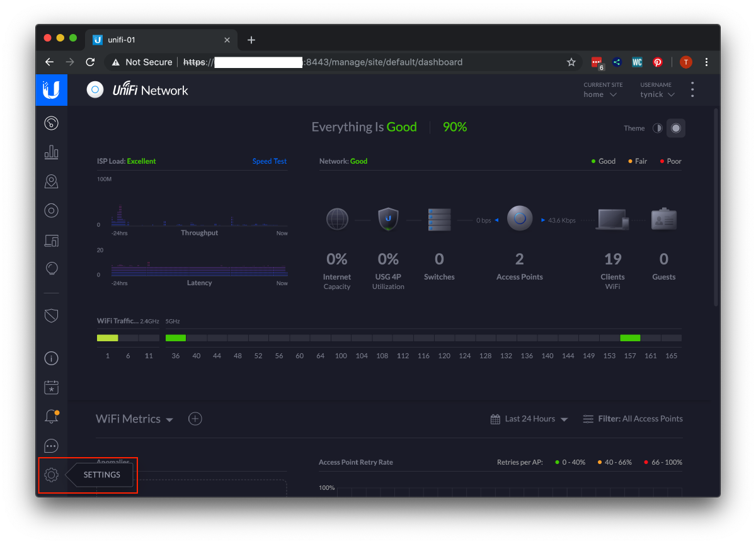Image resolution: width=756 pixels, height=544 pixels.
Task: Click the 0 Guests count
Action: pyautogui.click(x=664, y=259)
